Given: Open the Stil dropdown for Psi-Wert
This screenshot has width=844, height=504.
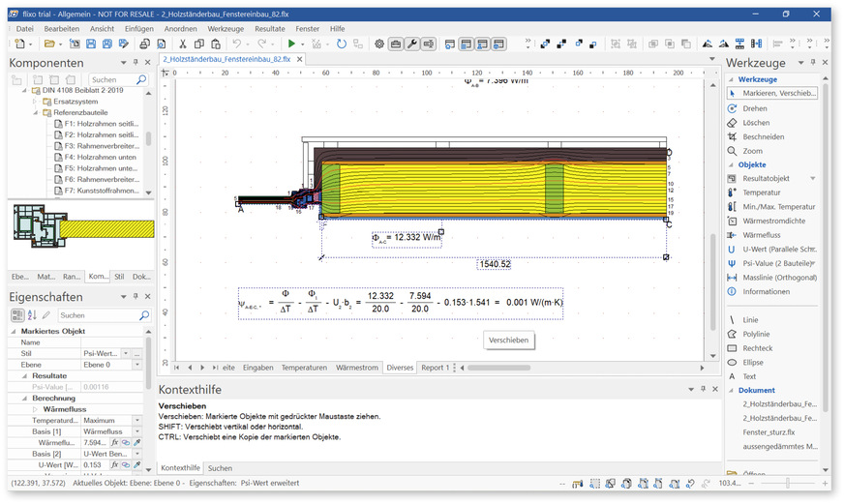Looking at the screenshot, I should tap(126, 354).
